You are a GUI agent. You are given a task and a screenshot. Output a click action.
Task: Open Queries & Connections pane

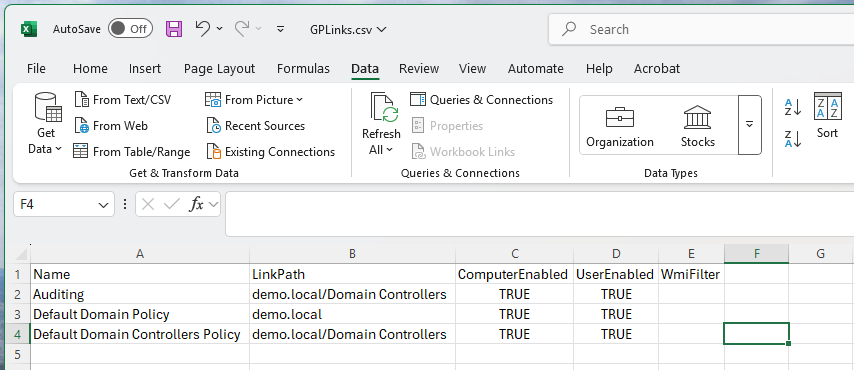point(481,100)
